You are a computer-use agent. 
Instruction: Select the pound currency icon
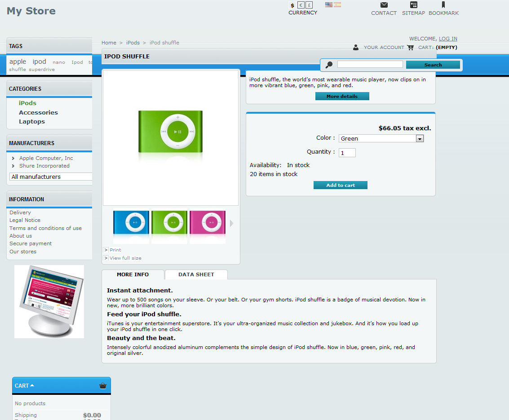pos(310,5)
